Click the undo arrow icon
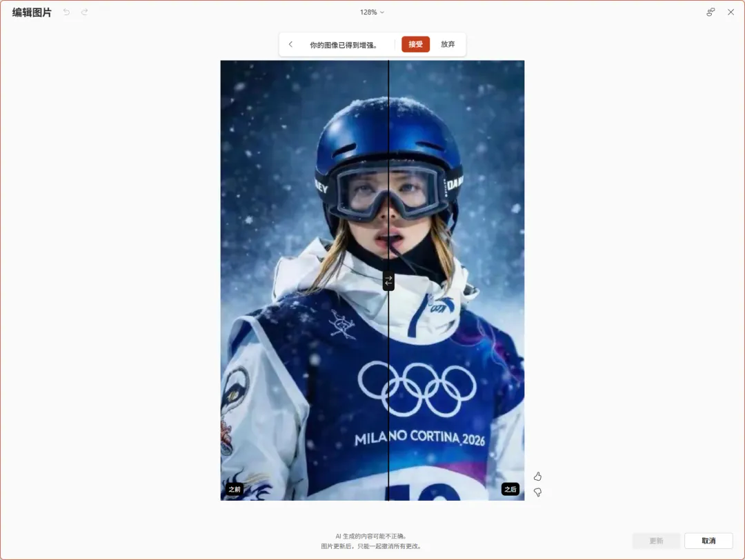Viewport: 745px width, 560px height. (66, 12)
